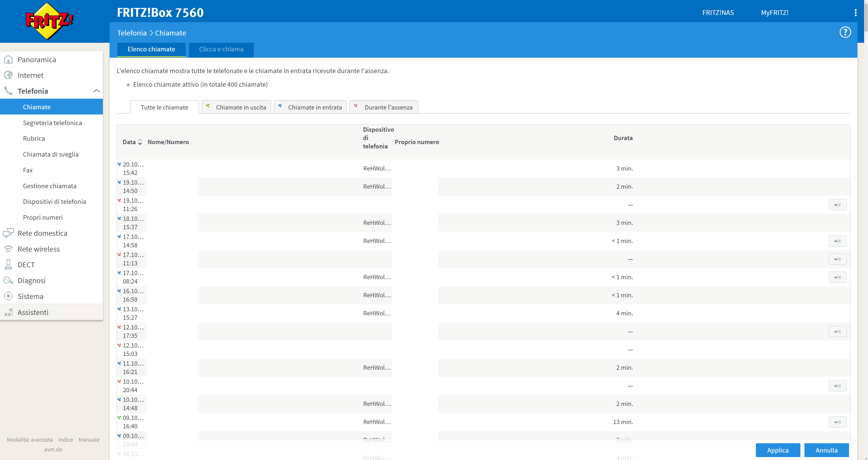Open the avm.de link

pos(53,449)
